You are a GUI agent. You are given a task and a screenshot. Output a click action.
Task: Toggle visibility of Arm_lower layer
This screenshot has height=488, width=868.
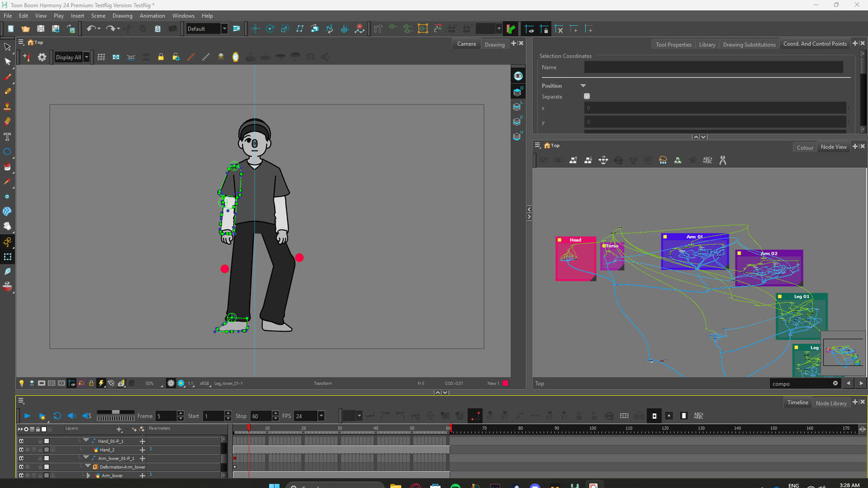coord(21,475)
